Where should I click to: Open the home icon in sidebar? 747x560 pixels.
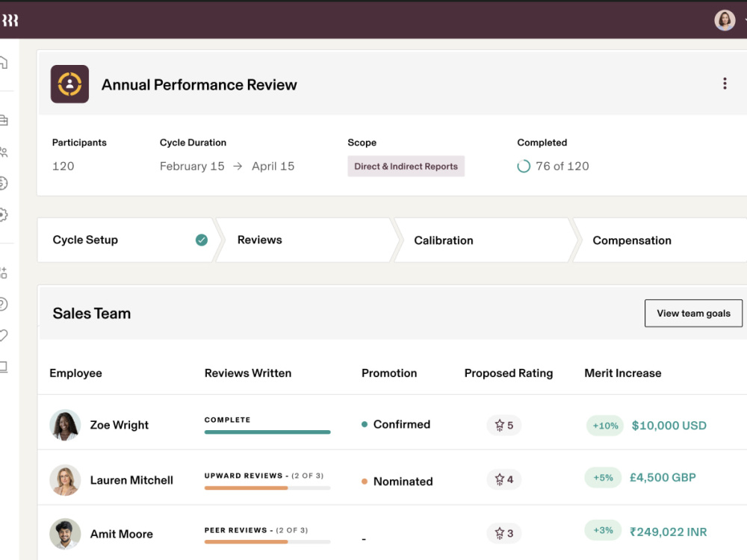click(4, 63)
